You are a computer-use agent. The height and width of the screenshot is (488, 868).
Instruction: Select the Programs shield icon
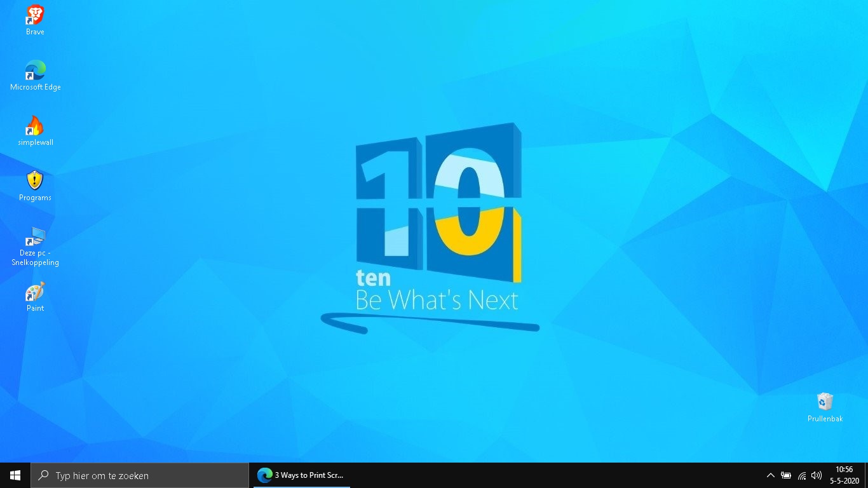[x=35, y=186]
